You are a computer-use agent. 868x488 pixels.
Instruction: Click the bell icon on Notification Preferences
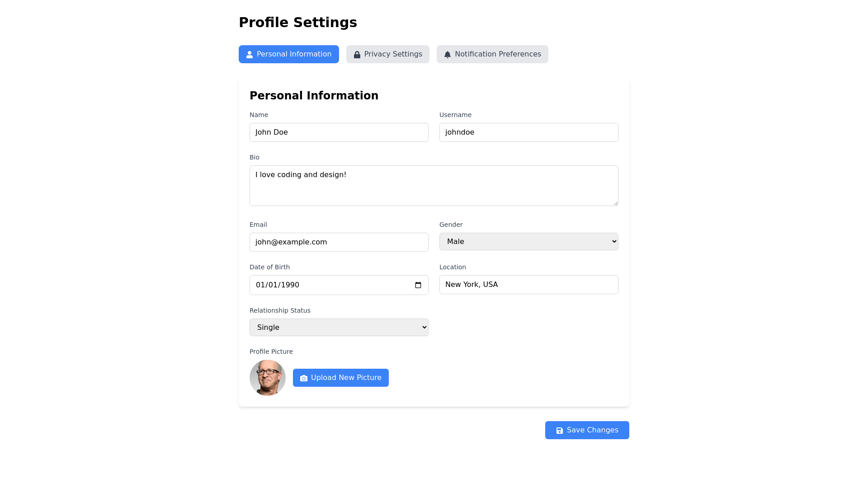pyautogui.click(x=448, y=55)
